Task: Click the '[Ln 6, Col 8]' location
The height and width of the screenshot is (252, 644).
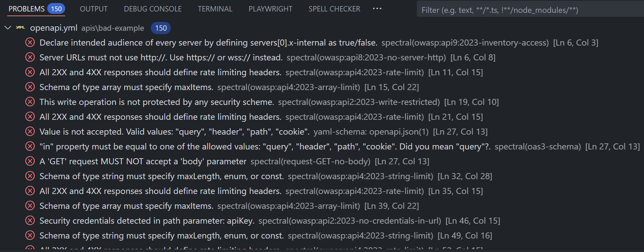Action: [473, 58]
